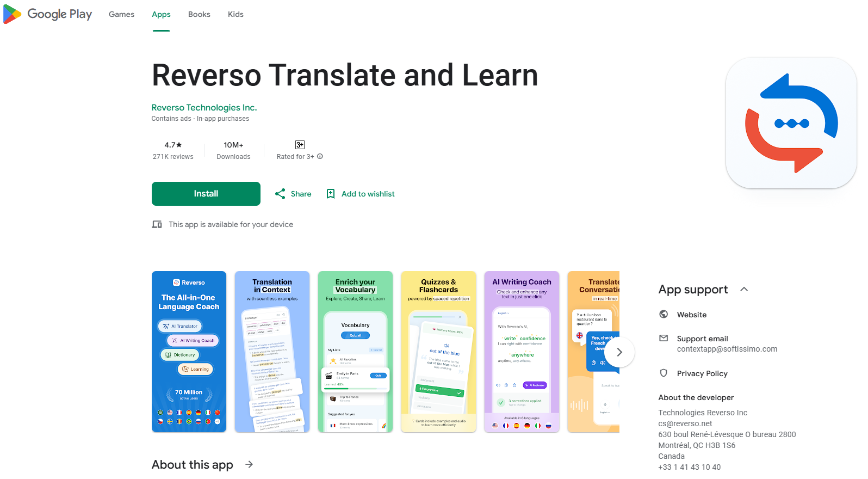Image resolution: width=868 pixels, height=479 pixels.
Task: Open the Translate Conversations screenshot
Action: point(593,352)
